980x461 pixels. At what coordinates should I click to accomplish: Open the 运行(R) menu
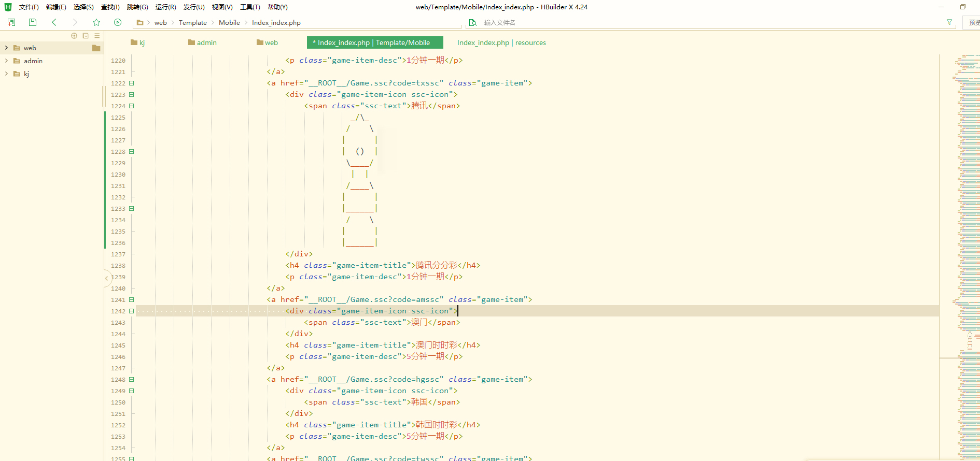coord(165,7)
